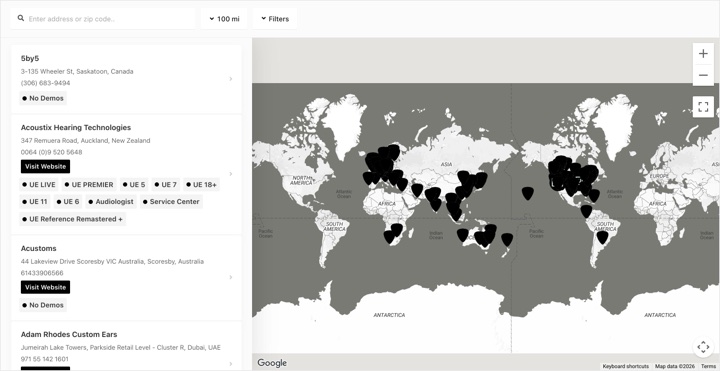
Task: Open map camera pan controls
Action: (x=703, y=347)
